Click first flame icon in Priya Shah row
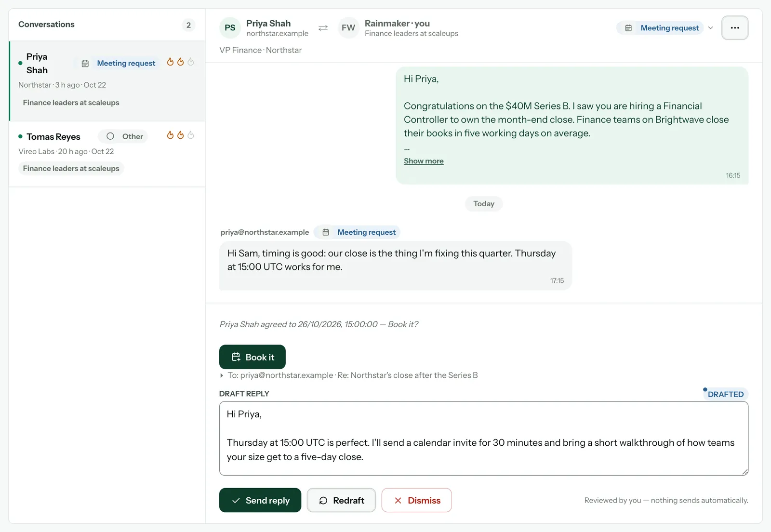 point(170,62)
